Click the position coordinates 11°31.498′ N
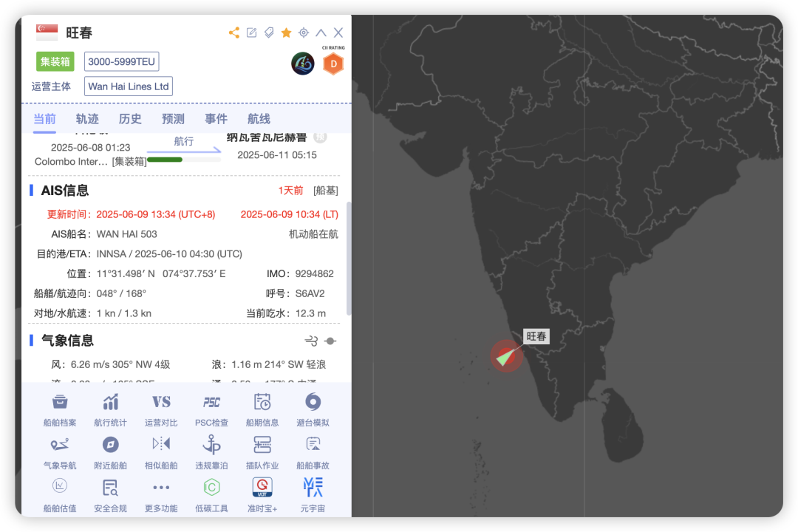 126,274
